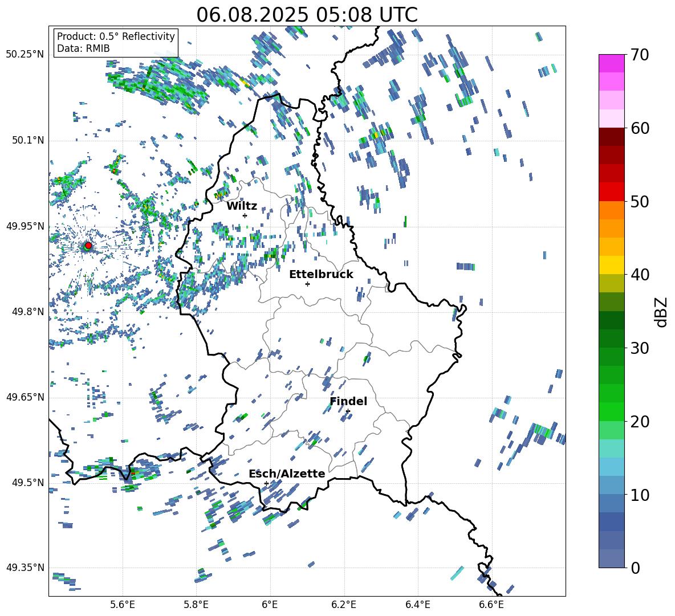This screenshot has height=616, width=675.
Task: Click the bright green colorbar segment just above 20
Action: 612,411
